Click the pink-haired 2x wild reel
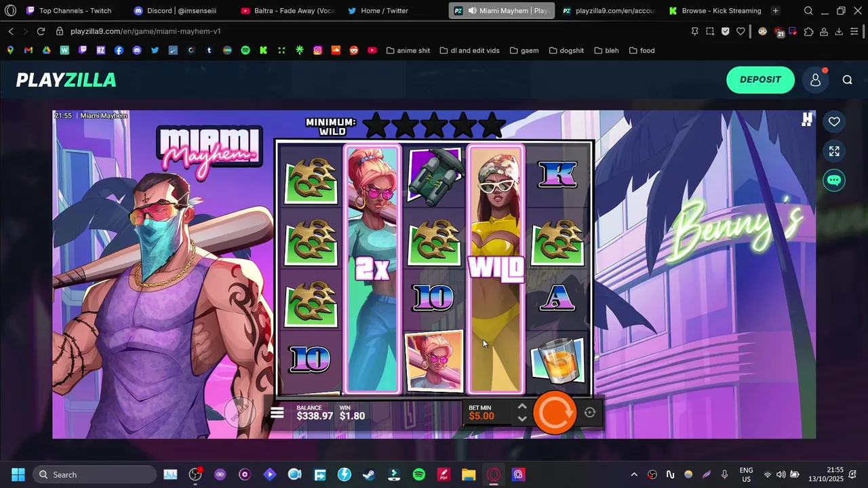This screenshot has height=488, width=868. [x=372, y=268]
